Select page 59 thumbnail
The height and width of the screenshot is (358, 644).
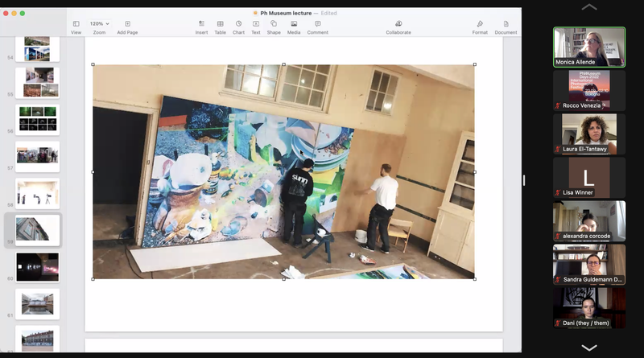coord(37,230)
